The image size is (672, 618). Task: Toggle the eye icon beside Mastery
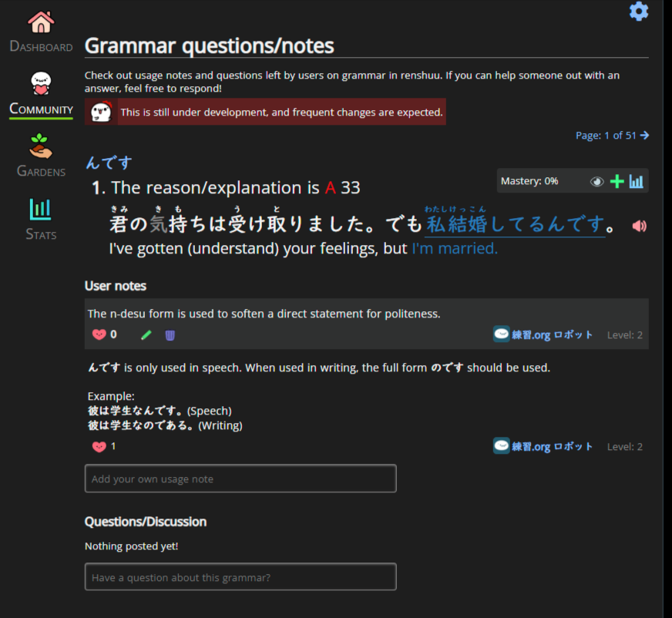(x=596, y=182)
